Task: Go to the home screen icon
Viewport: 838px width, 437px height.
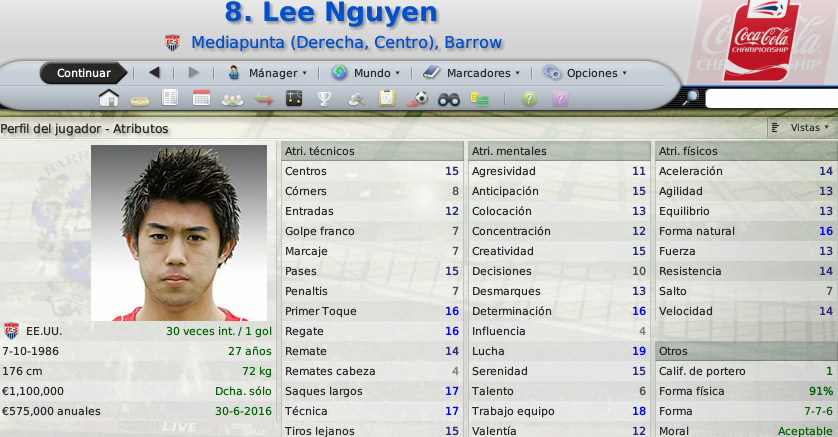Action: click(108, 98)
